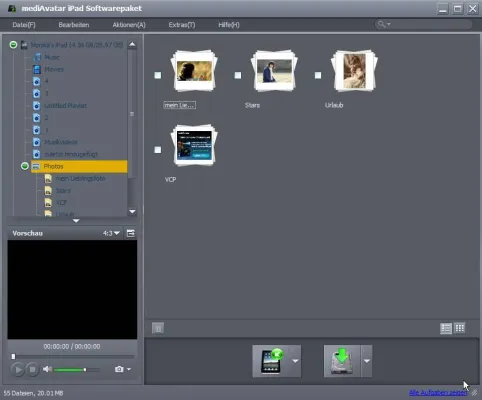
Task: Select the VCP album thumbnail
Action: pyautogui.click(x=194, y=145)
